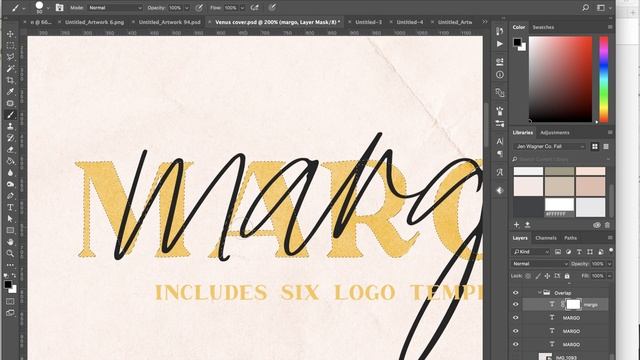Open the Actions panel play icon

(x=500, y=44)
